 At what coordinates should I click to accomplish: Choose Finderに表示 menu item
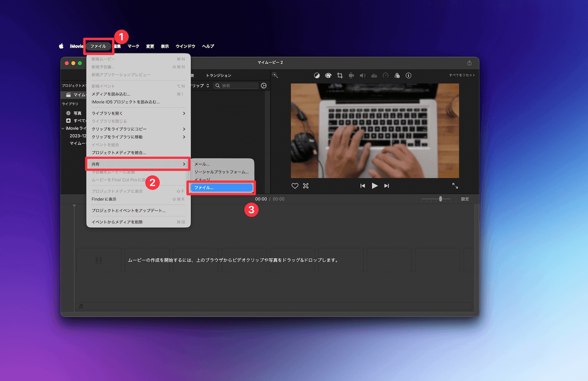pos(138,199)
